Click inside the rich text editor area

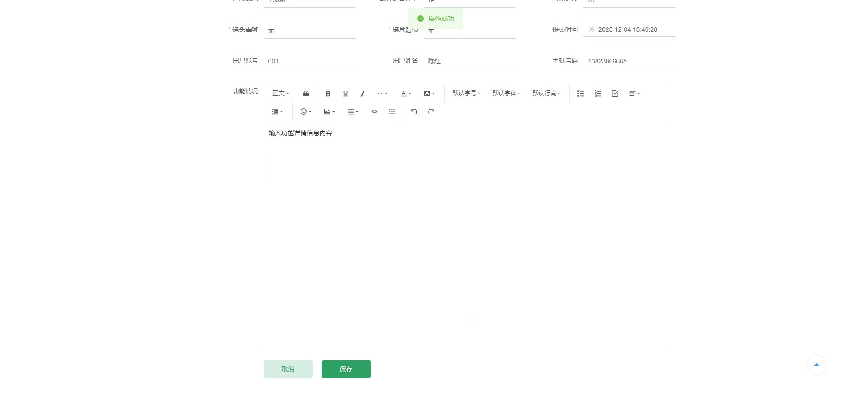coord(467,234)
